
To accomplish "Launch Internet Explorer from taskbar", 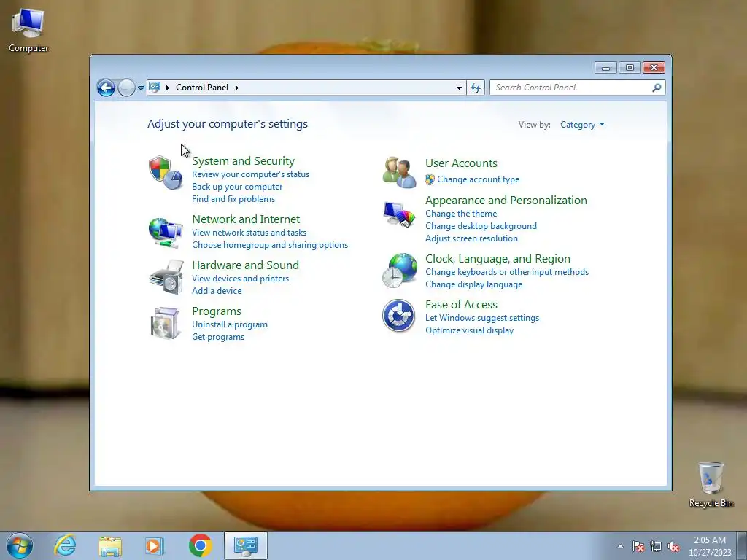I will [65, 545].
